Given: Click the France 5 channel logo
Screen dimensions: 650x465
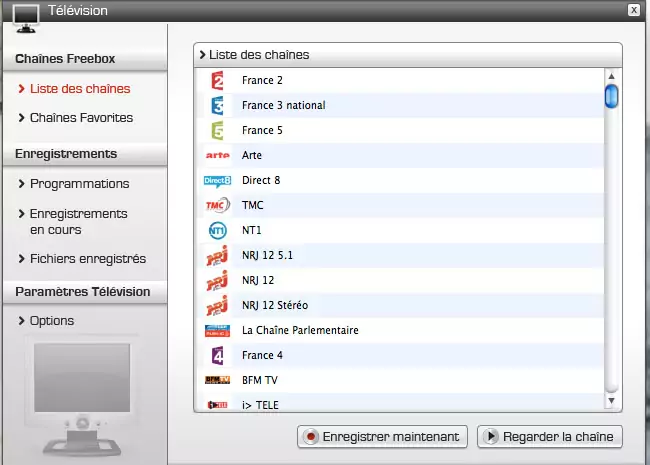Looking at the screenshot, I should [217, 130].
